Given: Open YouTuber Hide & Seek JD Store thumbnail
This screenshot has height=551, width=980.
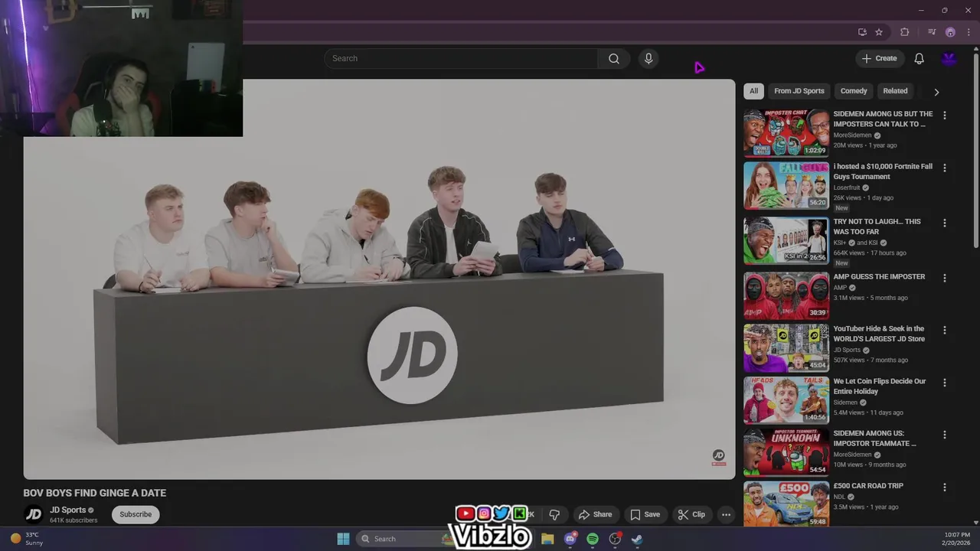Looking at the screenshot, I should [x=786, y=347].
